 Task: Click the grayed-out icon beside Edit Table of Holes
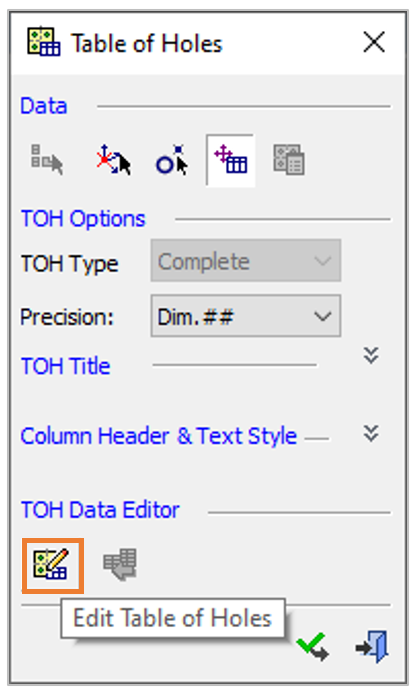point(120,565)
